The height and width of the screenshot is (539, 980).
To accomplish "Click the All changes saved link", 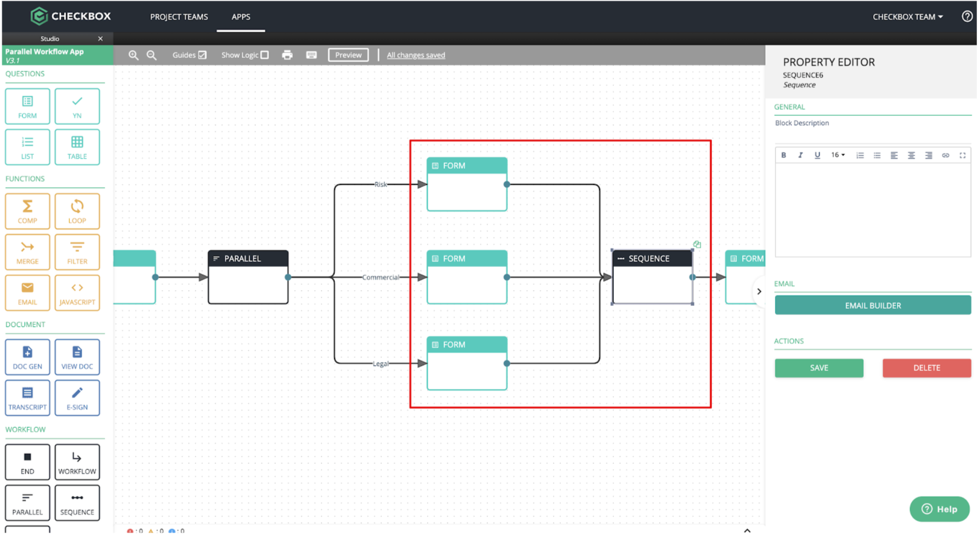I will tap(416, 55).
